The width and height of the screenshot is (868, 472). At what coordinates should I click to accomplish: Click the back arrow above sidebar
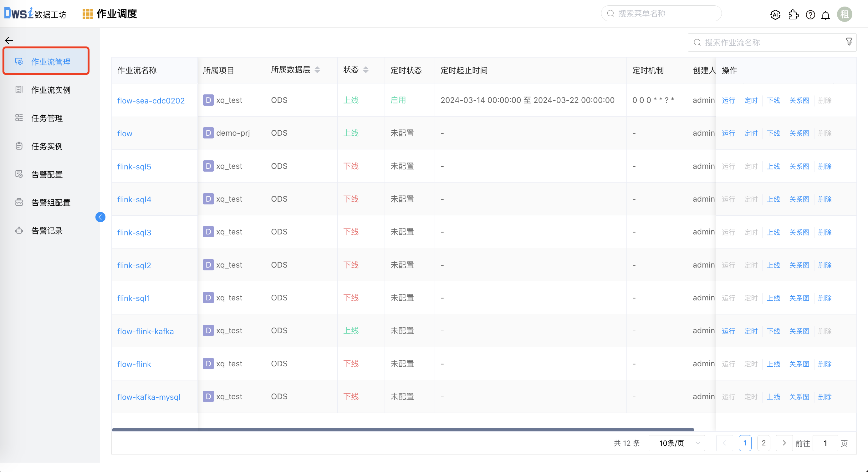[x=9, y=41]
